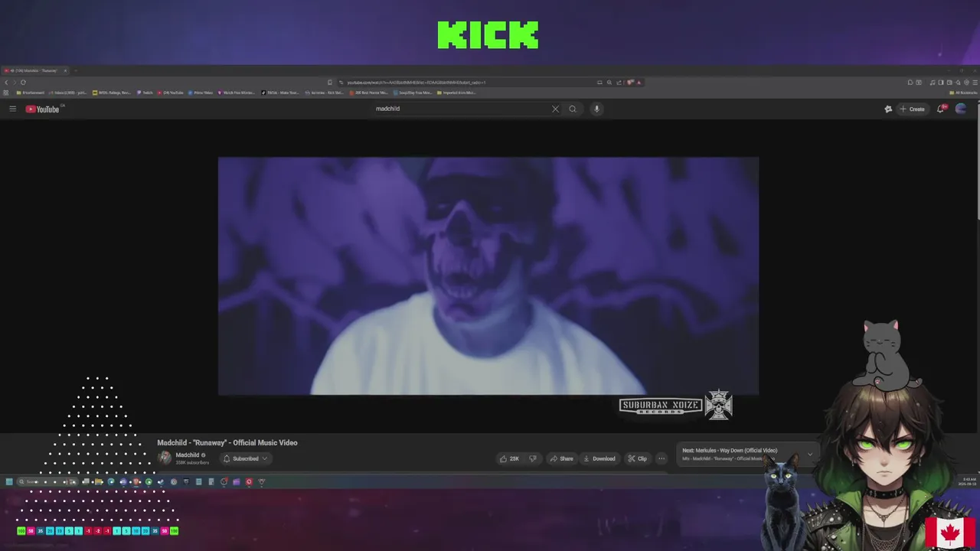
Task: Start voice search with microphone
Action: click(596, 109)
